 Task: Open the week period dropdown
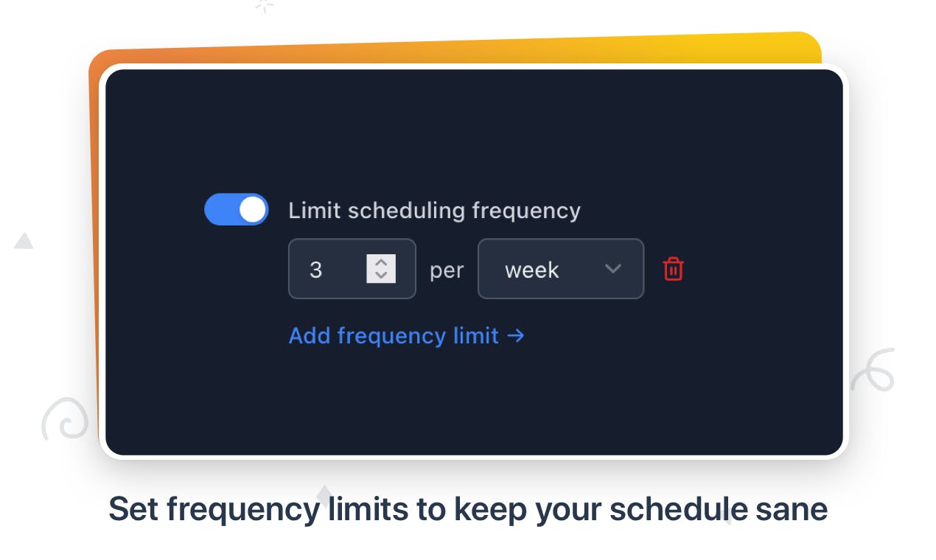[561, 269]
